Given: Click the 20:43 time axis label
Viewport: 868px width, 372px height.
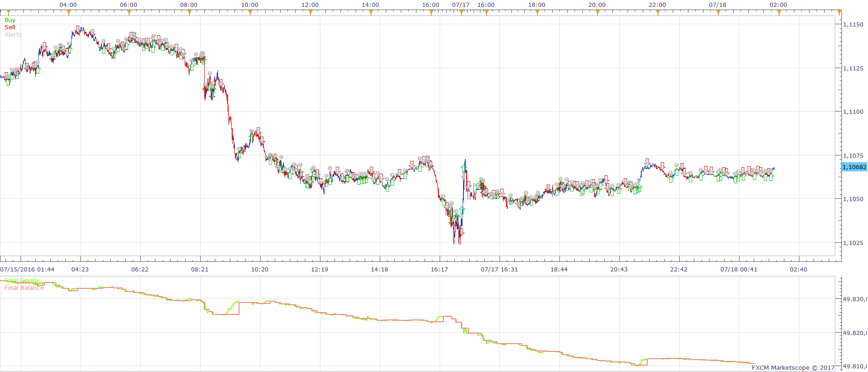Looking at the screenshot, I should point(619,270).
